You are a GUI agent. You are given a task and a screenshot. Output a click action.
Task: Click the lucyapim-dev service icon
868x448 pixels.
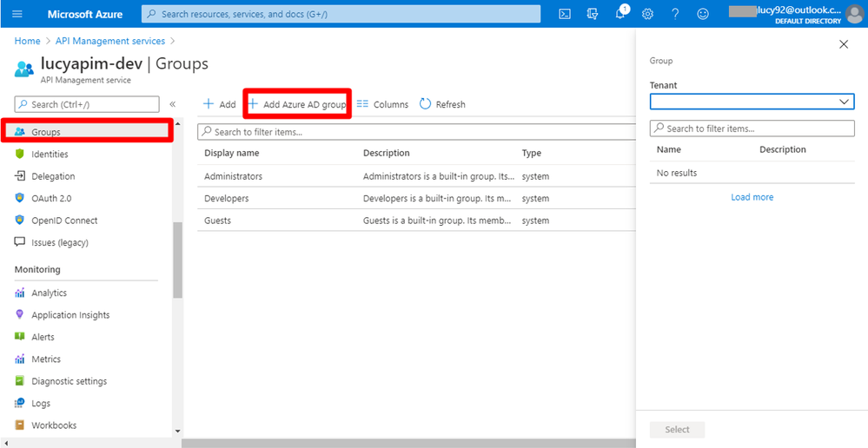click(24, 69)
